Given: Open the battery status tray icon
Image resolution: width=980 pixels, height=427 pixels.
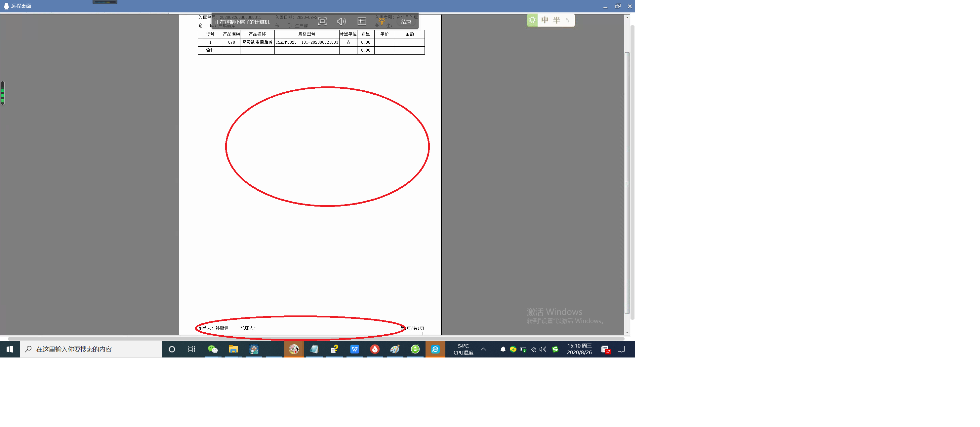Looking at the screenshot, I should click(523, 349).
